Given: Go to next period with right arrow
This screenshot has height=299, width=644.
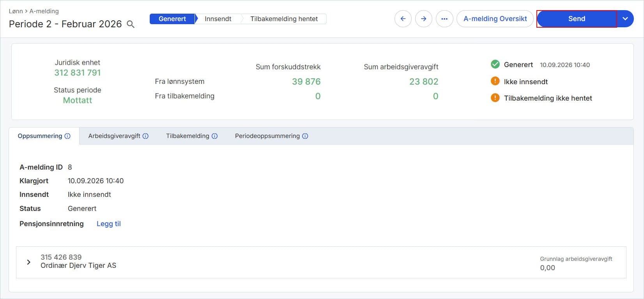Looking at the screenshot, I should [424, 19].
